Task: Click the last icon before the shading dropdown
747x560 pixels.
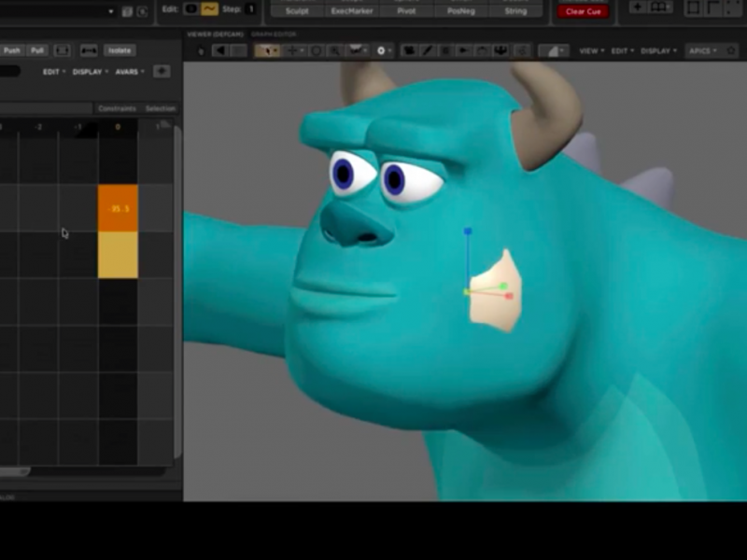Action: click(523, 51)
